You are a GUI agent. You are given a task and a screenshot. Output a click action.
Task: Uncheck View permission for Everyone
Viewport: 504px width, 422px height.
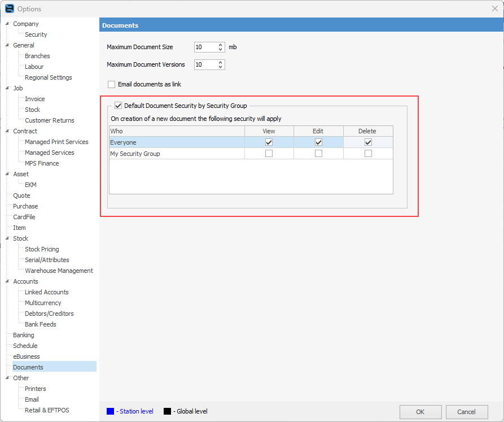269,142
